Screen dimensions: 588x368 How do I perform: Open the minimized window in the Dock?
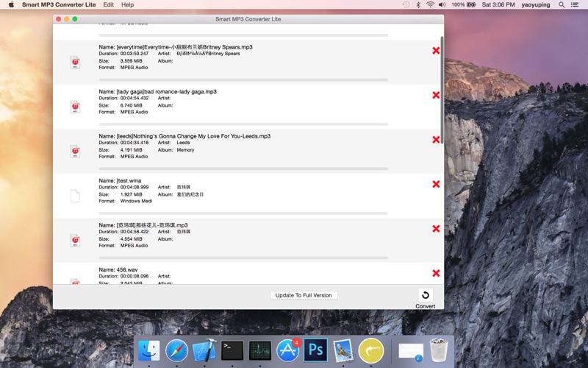(411, 353)
